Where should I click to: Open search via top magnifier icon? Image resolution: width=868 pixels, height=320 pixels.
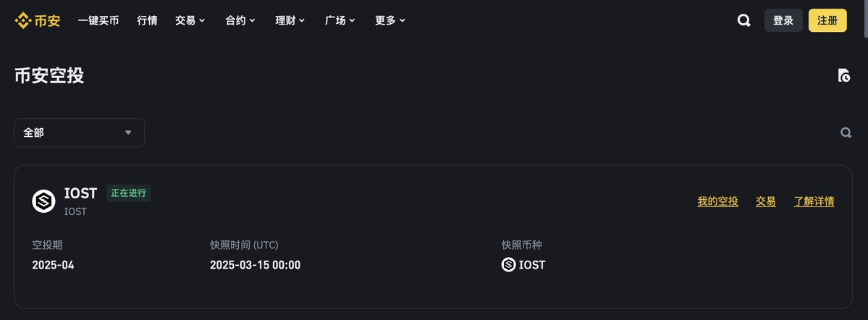click(744, 20)
